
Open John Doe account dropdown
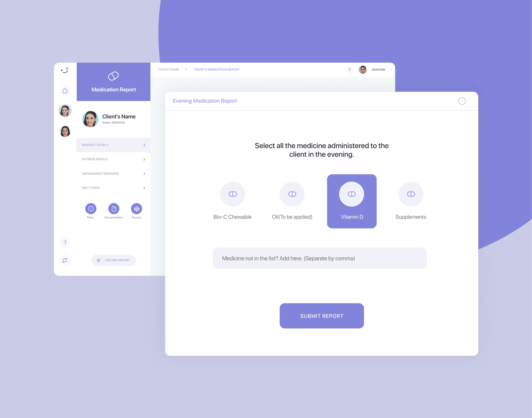390,69
